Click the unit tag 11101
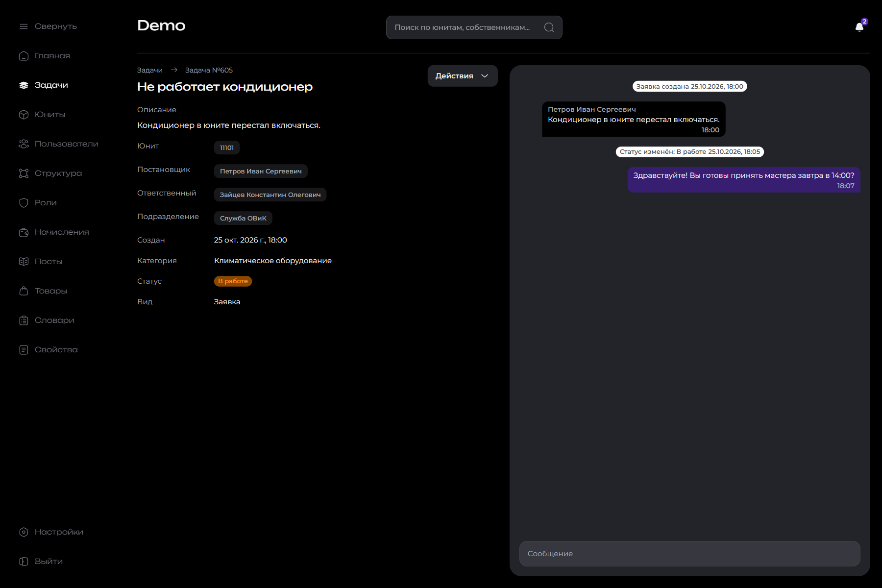The height and width of the screenshot is (588, 882). (227, 147)
